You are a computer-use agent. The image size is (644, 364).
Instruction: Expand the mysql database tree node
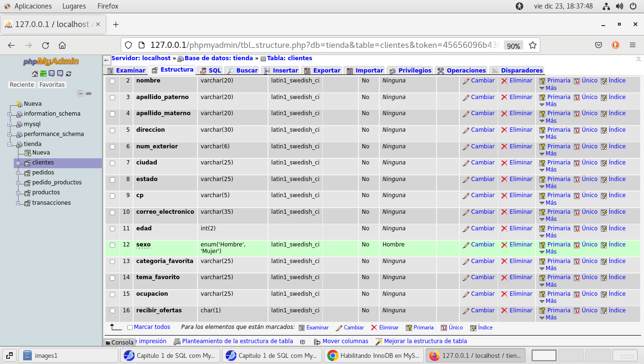[9, 124]
